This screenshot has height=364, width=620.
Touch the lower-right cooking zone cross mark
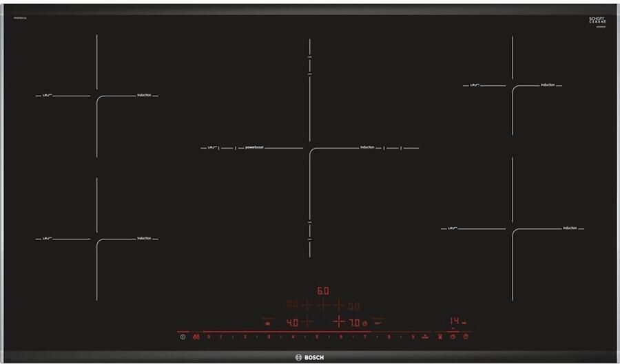click(513, 228)
